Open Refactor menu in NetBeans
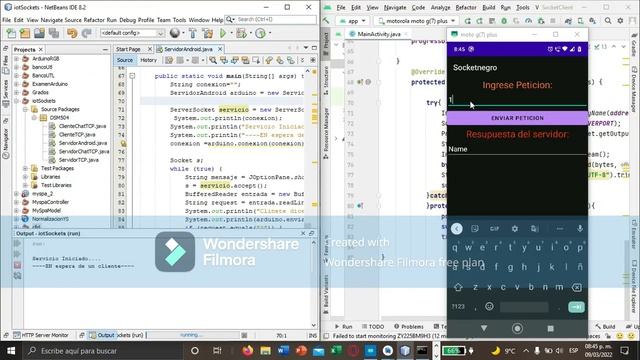Viewport: 640px width, 360px height. 94,20
